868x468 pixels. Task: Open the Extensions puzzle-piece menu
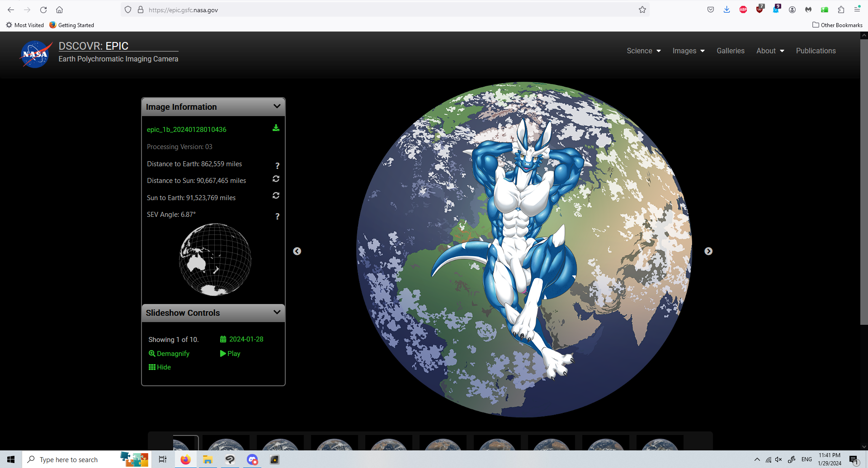[x=841, y=9]
